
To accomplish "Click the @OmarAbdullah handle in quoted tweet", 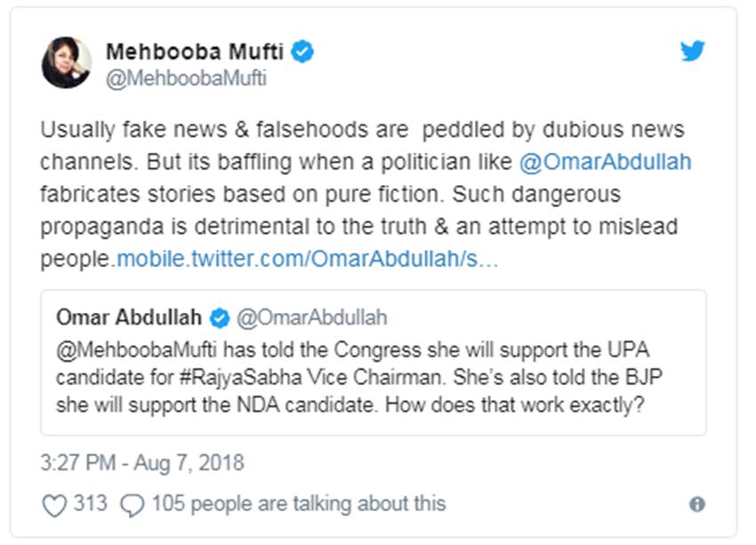I will click(312, 317).
